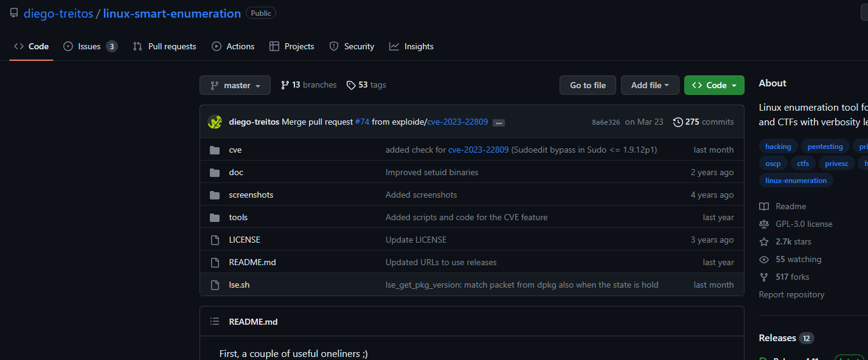
Task: Select the privesc topic tag
Action: [x=836, y=164]
